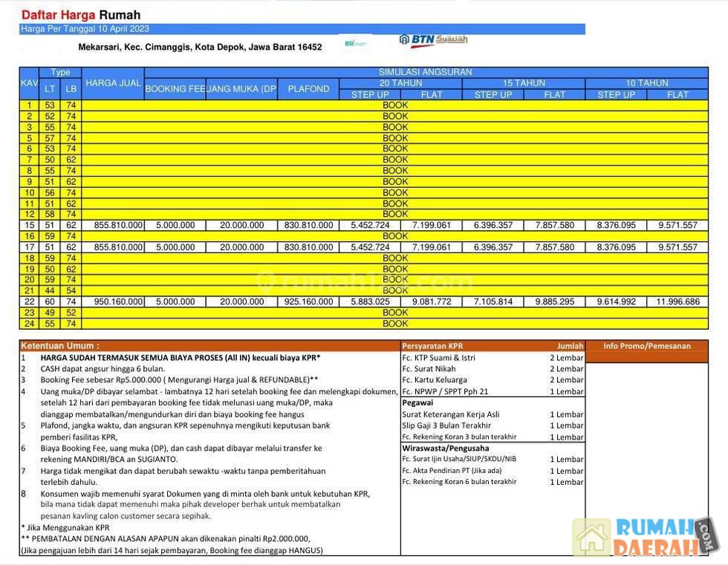
Task: Select the PLAFOND column header
Action: click(x=308, y=89)
